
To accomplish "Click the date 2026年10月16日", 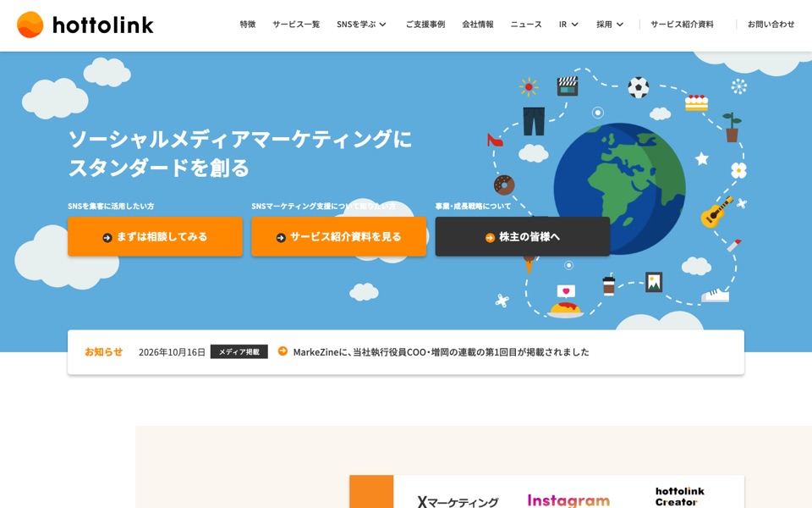I will (x=172, y=352).
